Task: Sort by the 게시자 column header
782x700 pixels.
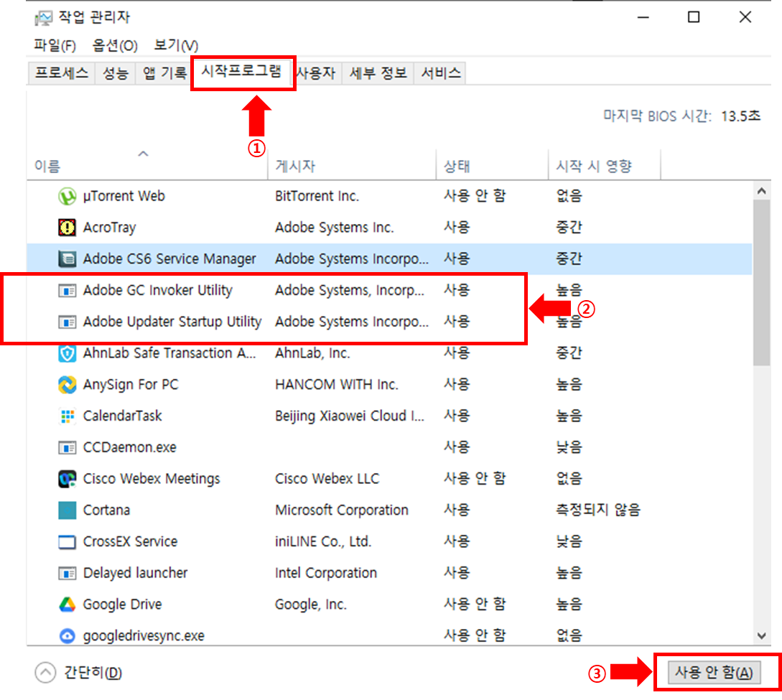Action: pos(352,166)
